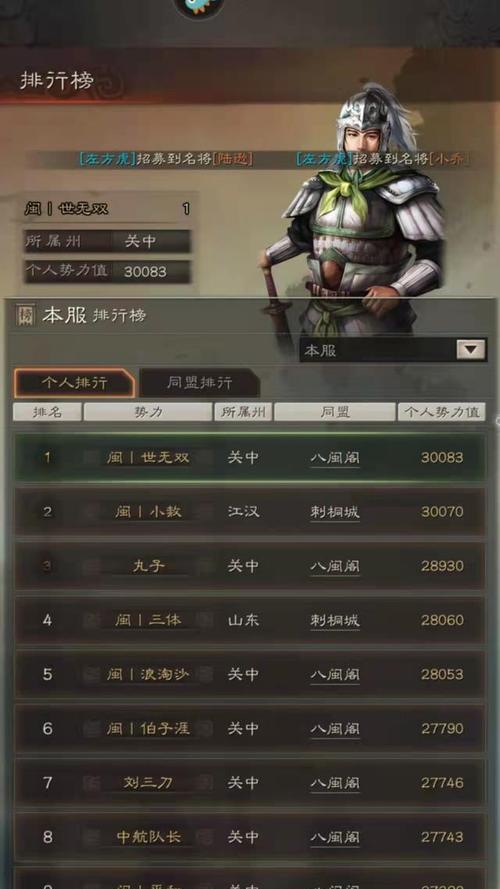Switch to 同盟排行 tab
Image resolution: width=500 pixels, height=889 pixels.
200,383
